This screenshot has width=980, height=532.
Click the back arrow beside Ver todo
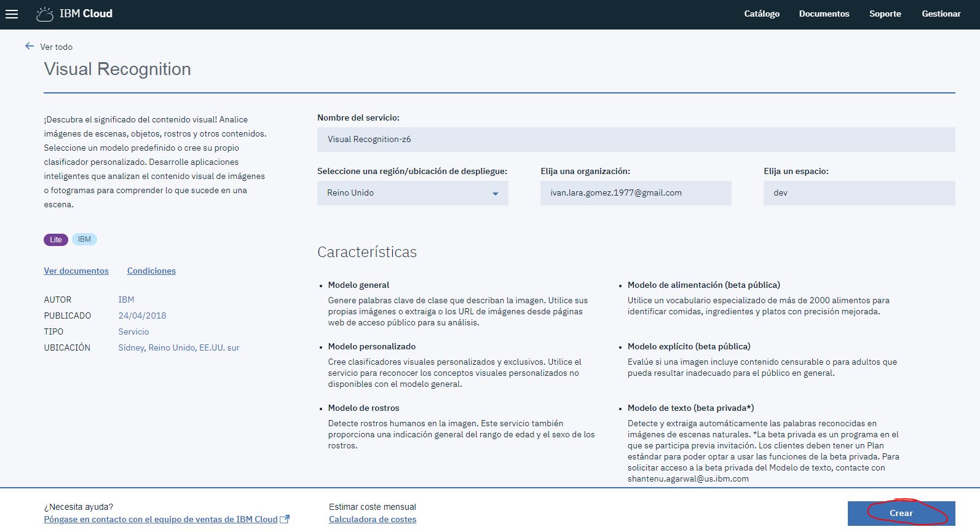click(x=29, y=46)
